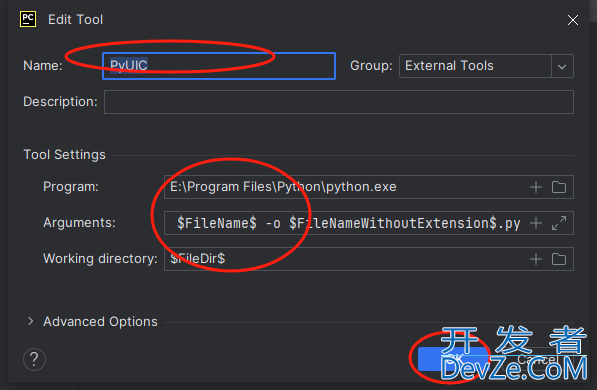The width and height of the screenshot is (597, 390).
Task: Open the Group dropdown arrow
Action: pyautogui.click(x=562, y=66)
